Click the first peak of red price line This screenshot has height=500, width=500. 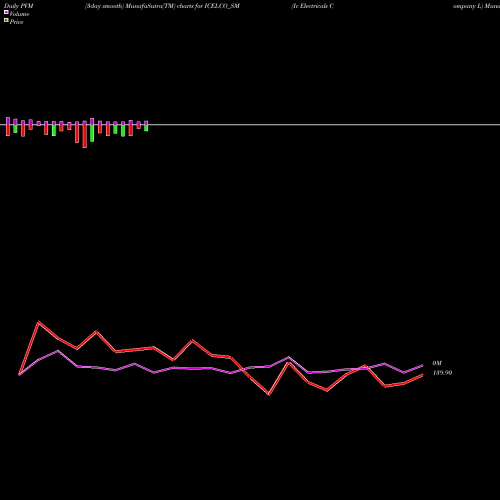click(39, 322)
